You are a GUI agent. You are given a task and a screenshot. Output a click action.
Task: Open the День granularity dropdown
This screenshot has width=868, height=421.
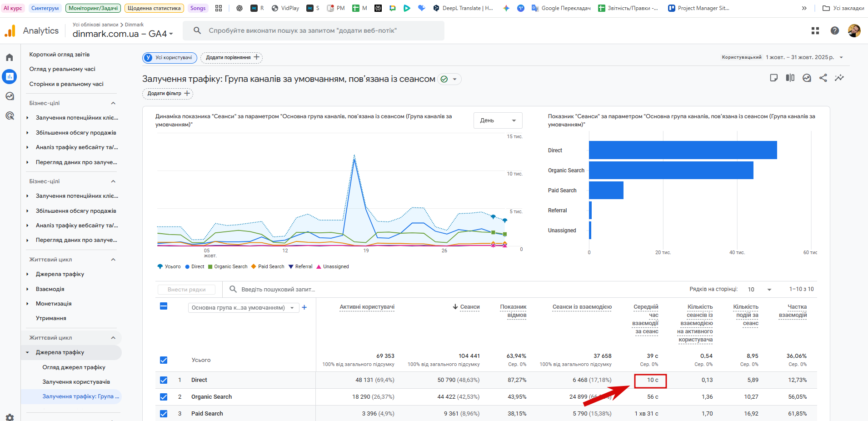point(498,120)
